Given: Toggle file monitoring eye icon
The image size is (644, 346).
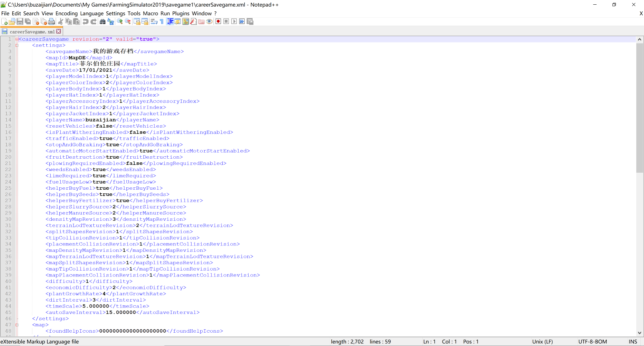Looking at the screenshot, I should 210,22.
